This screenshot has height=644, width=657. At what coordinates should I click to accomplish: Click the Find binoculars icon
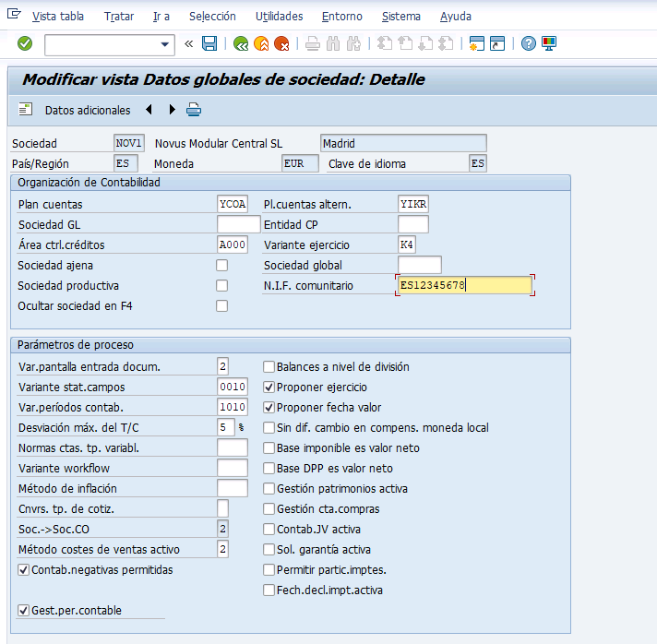point(333,43)
